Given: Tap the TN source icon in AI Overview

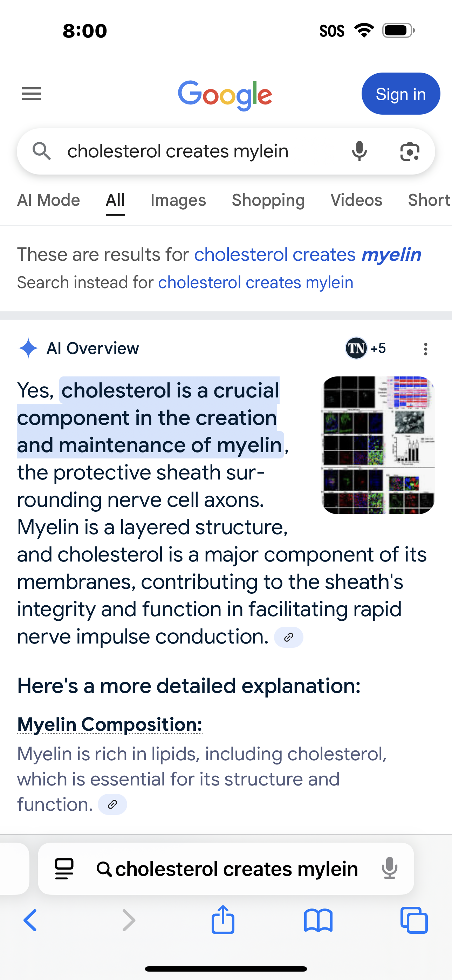Looking at the screenshot, I should (356, 348).
